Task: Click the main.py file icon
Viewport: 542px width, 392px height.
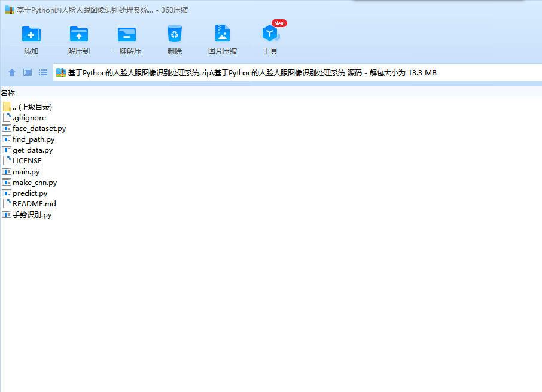Action: point(7,171)
